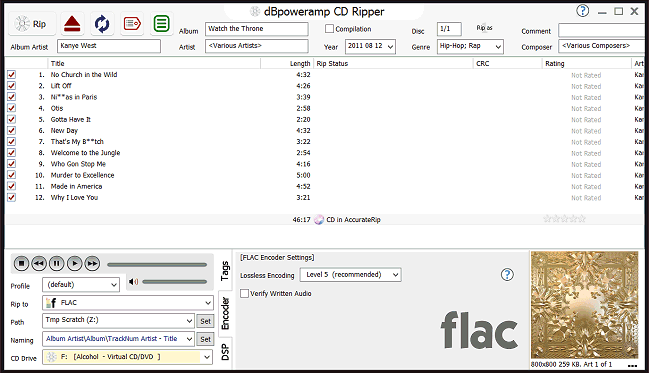This screenshot has height=373, width=649.
Task: Play the selected track
Action: point(75,263)
